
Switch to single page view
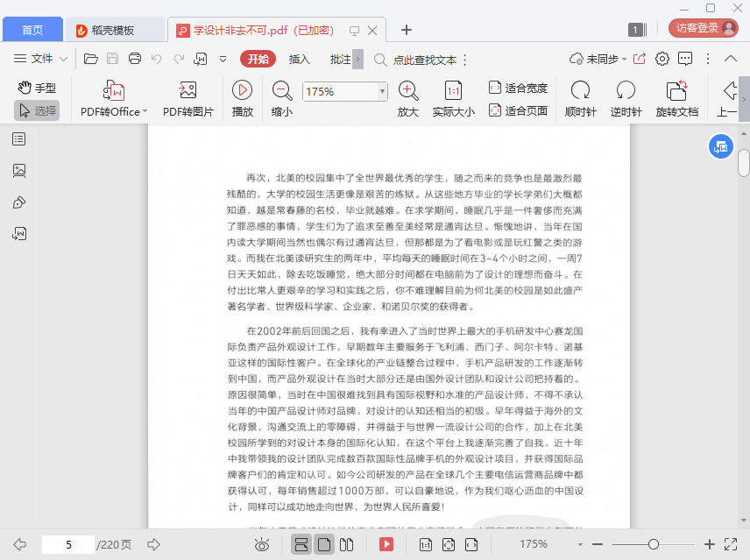324,544
